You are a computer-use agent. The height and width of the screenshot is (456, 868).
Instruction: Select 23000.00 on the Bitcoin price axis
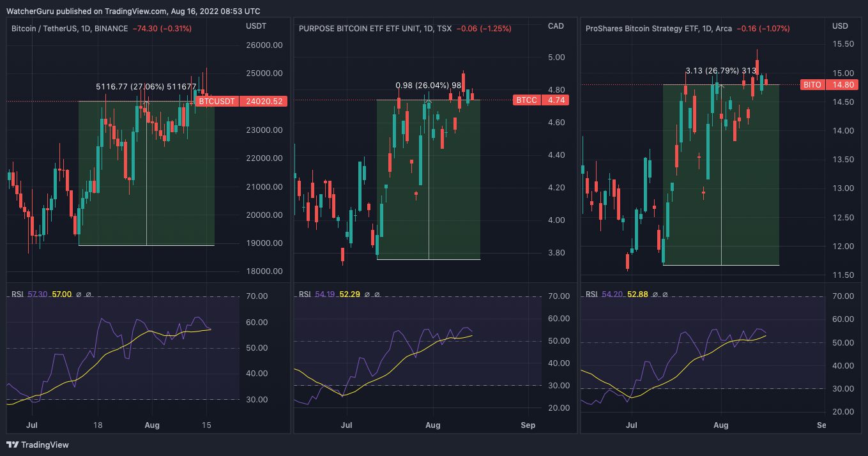point(264,130)
